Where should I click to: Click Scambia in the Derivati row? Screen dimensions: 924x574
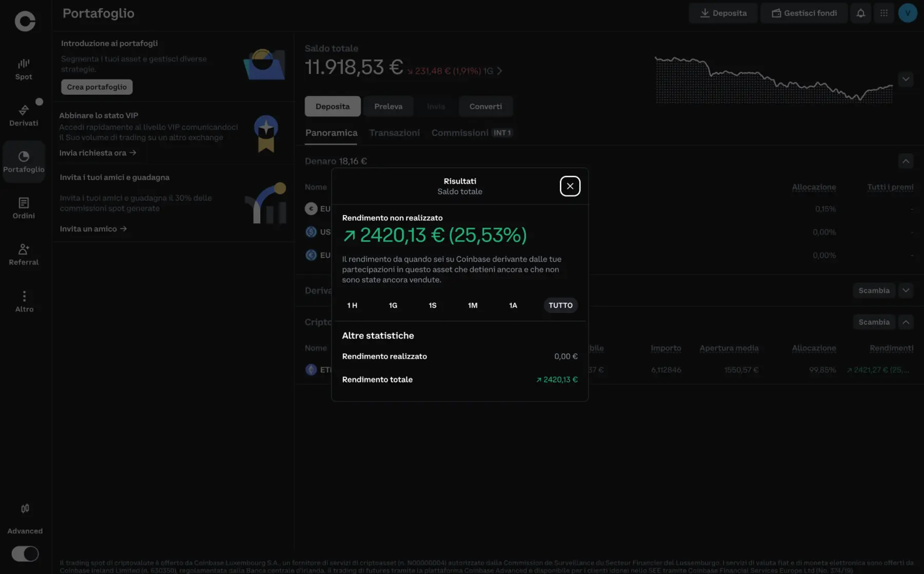(874, 290)
